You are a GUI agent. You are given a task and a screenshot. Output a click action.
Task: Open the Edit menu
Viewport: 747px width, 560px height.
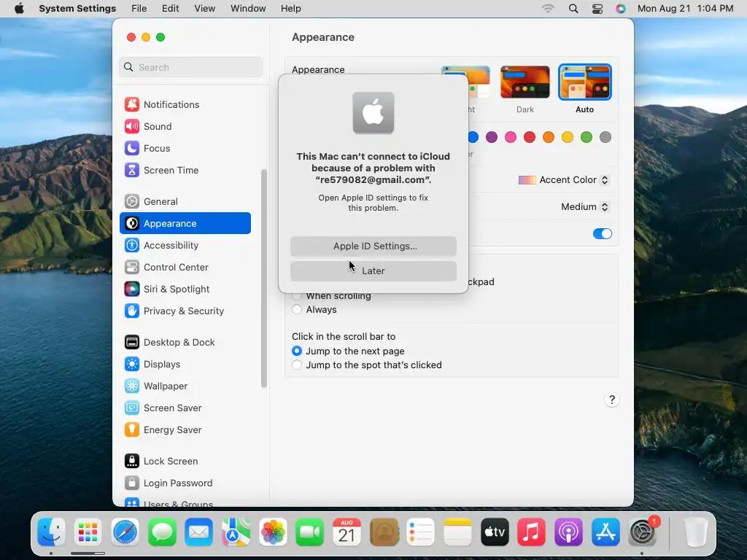click(170, 9)
